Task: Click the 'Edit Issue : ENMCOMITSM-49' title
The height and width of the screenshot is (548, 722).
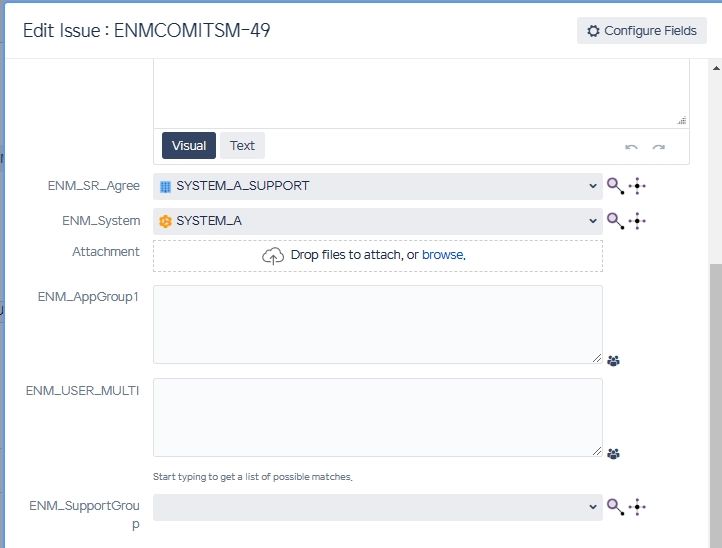Action: (146, 31)
